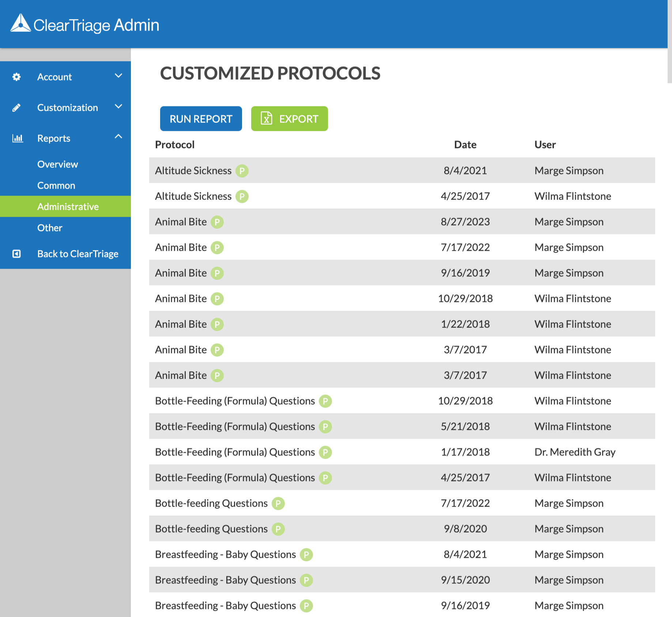Click P badge on Bottle-Feeding (Formula) 1/17/2018 row
This screenshot has height=617, width=672.
[x=325, y=452]
